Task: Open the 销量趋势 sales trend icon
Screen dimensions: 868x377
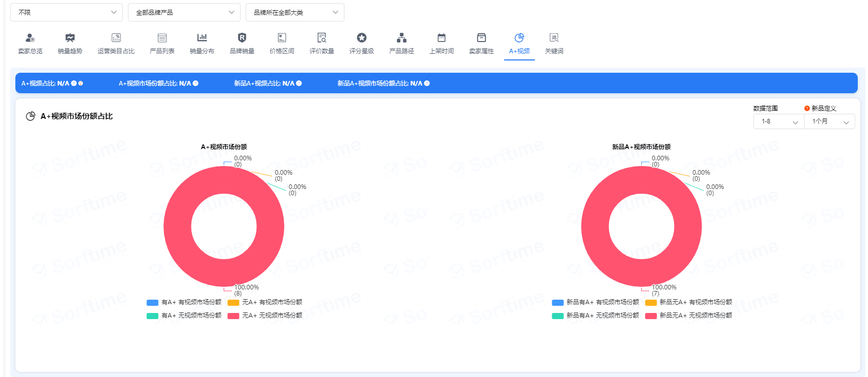Action: pos(70,38)
